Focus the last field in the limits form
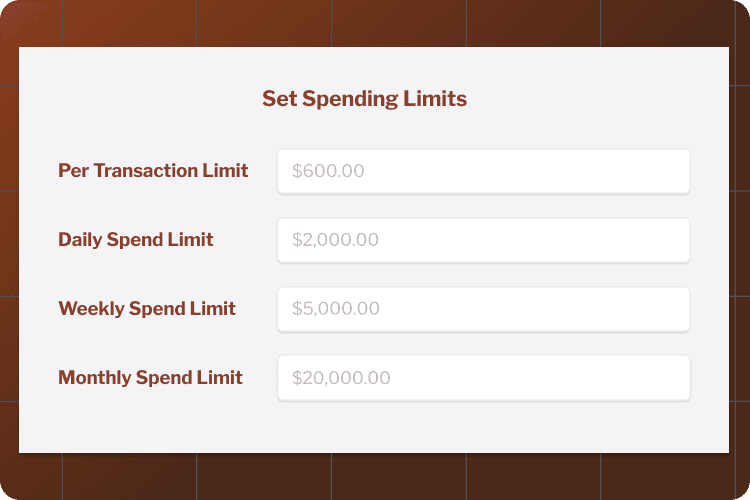This screenshot has height=500, width=750. [483, 378]
